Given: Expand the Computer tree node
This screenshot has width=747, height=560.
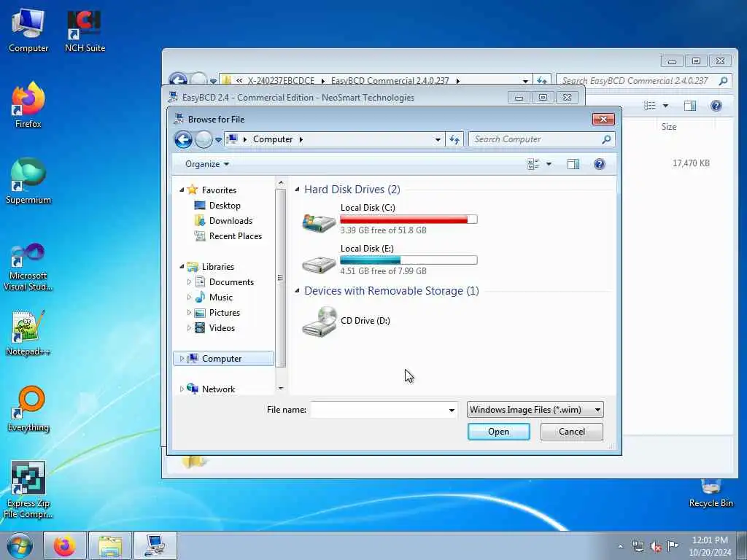Looking at the screenshot, I should tap(182, 359).
